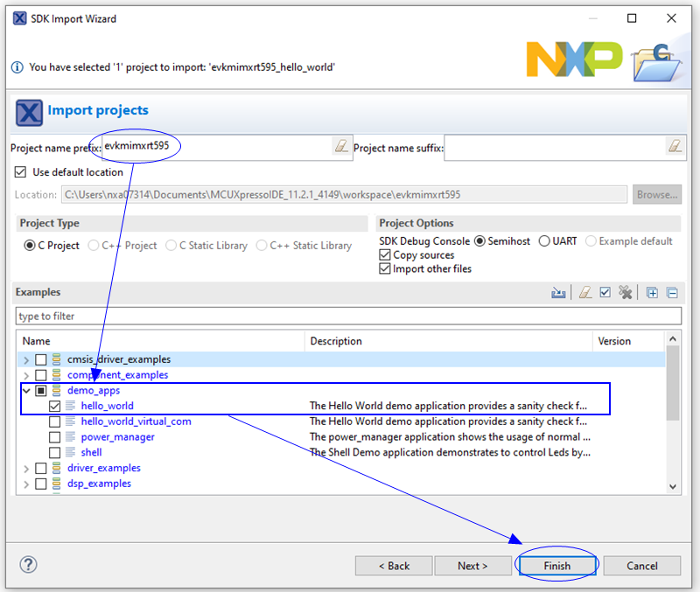Click the collapse all minus icon
Screen dimensions: 700x592
[672, 293]
